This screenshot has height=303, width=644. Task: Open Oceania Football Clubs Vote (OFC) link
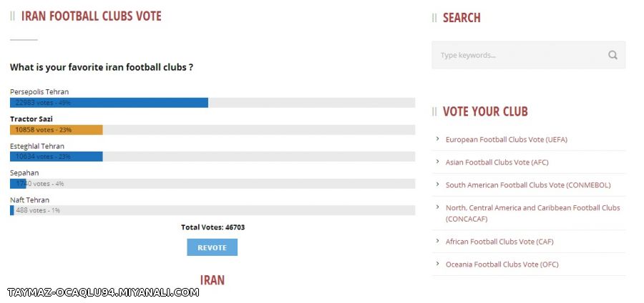tap(502, 264)
